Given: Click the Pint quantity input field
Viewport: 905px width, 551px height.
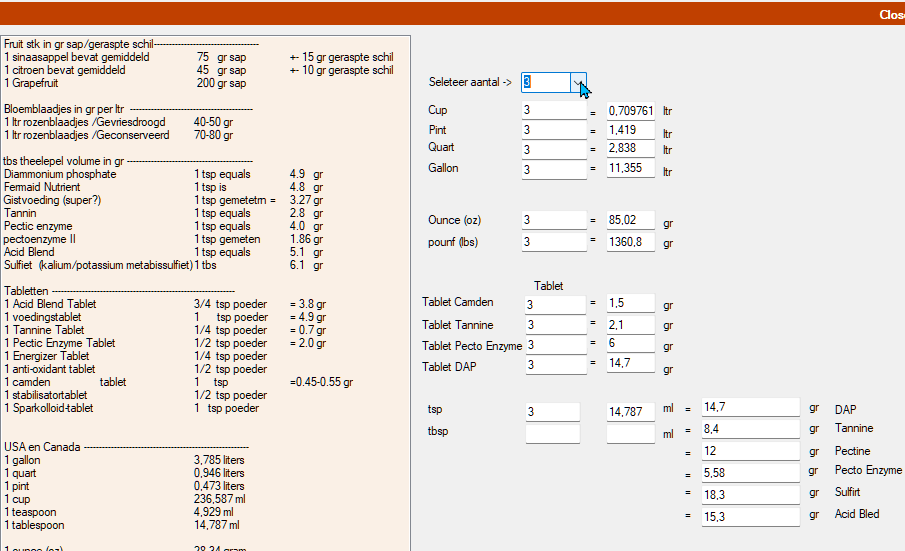Looking at the screenshot, I should coord(553,130).
